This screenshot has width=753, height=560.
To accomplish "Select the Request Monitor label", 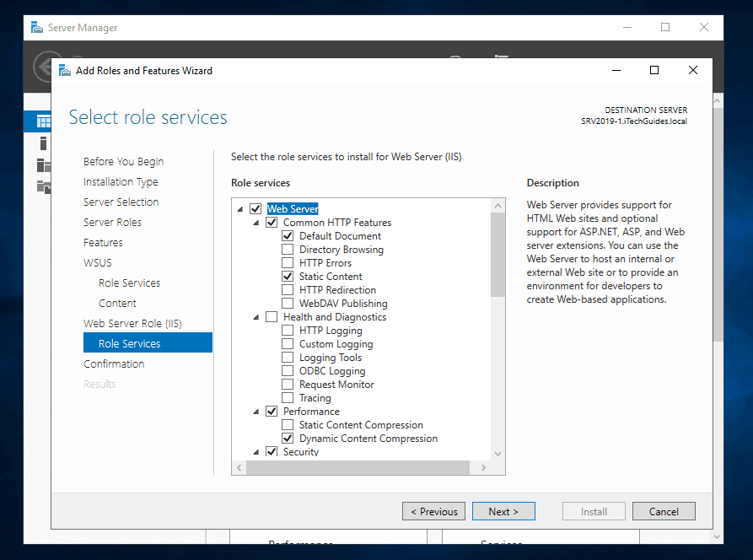I will click(x=336, y=385).
